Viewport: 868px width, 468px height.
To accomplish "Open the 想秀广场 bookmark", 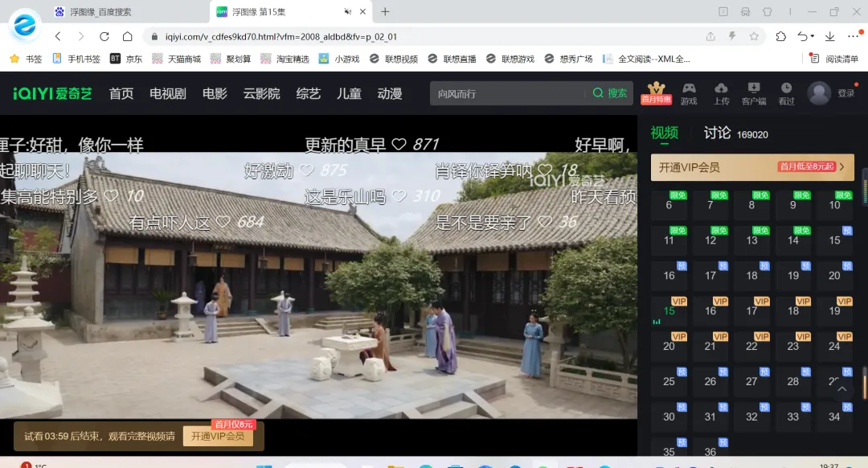I will [568, 59].
